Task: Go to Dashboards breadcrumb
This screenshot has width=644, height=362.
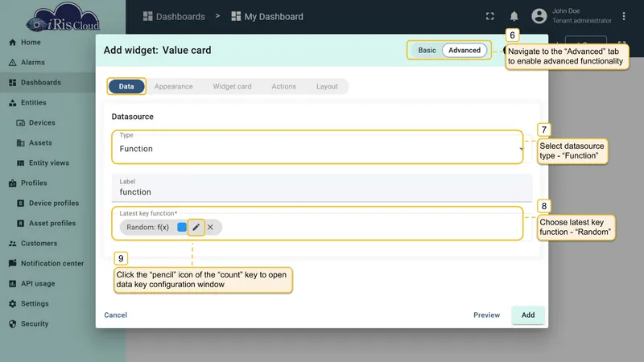Action: click(x=174, y=16)
